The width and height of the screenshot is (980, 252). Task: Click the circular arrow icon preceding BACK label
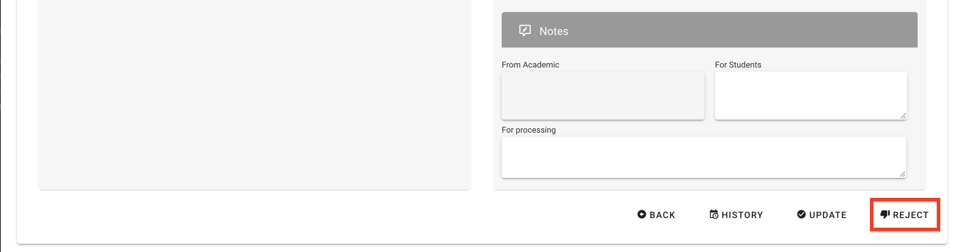(x=642, y=214)
